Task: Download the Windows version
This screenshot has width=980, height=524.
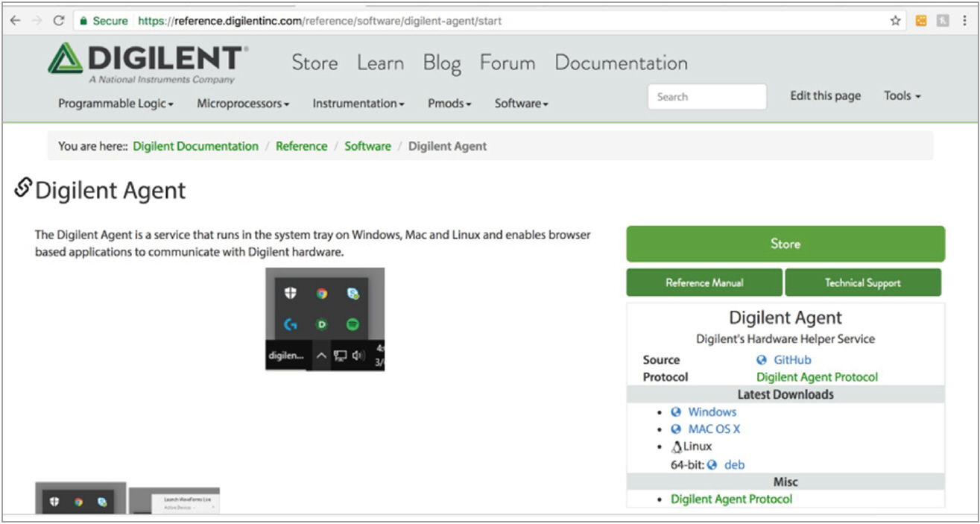Action: pyautogui.click(x=712, y=412)
